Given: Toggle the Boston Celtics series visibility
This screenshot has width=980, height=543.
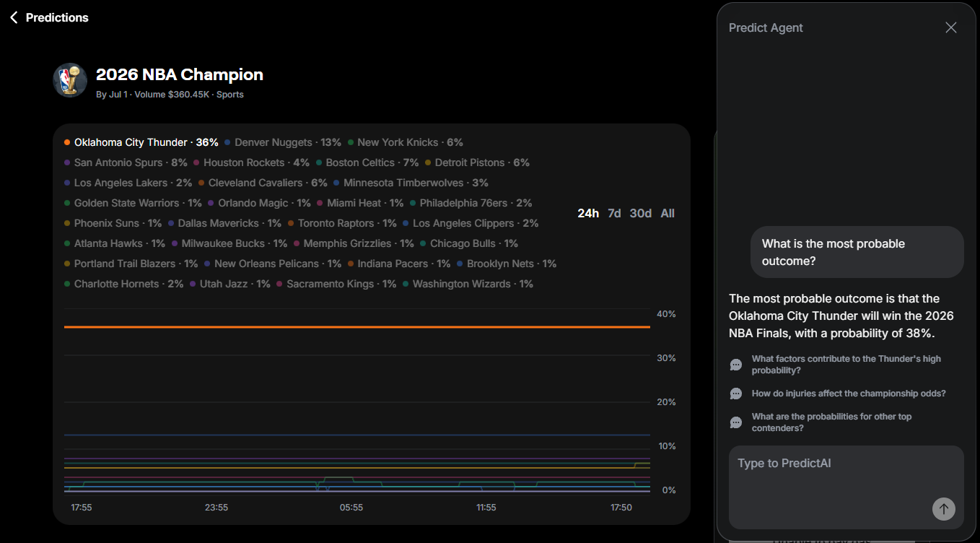Looking at the screenshot, I should tap(360, 162).
